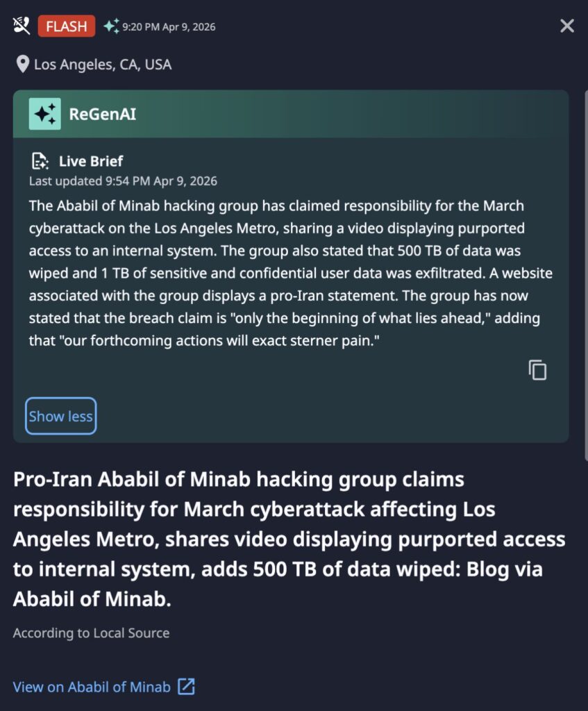Open the external link icon next to Ababil link
Screen dimensions: 588x711
coord(185,686)
